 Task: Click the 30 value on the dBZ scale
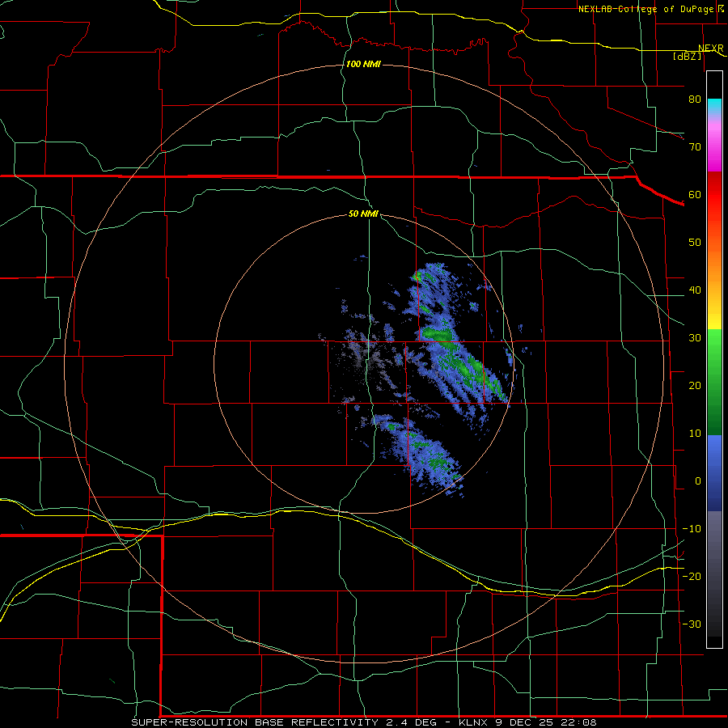pos(695,338)
